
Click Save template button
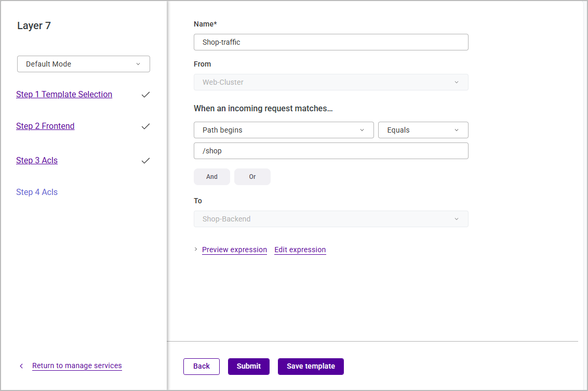click(x=311, y=366)
